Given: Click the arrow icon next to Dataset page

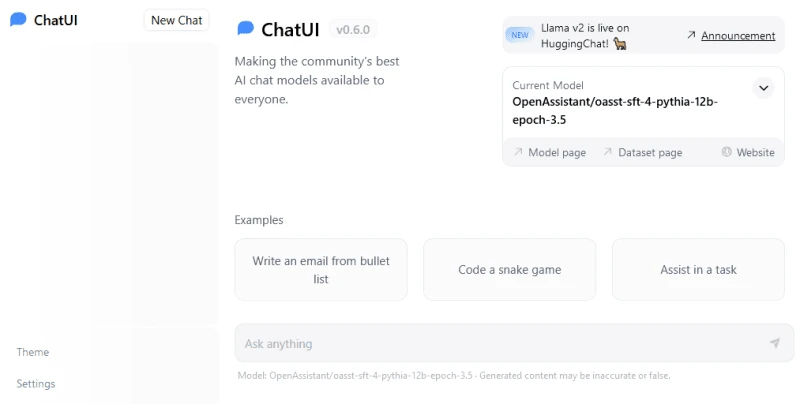Looking at the screenshot, I should click(608, 152).
